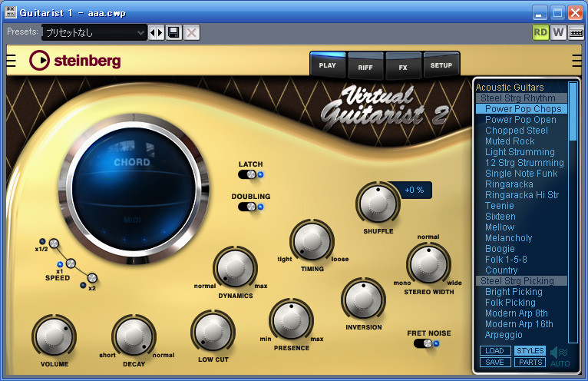The image size is (588, 381).
Task: Click the STEREO WIDTH knob
Action: (428, 264)
